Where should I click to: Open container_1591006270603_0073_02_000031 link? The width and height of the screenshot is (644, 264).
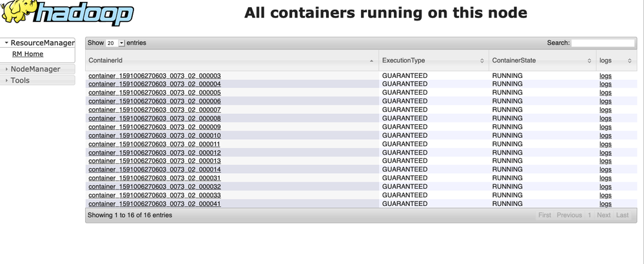tap(155, 178)
